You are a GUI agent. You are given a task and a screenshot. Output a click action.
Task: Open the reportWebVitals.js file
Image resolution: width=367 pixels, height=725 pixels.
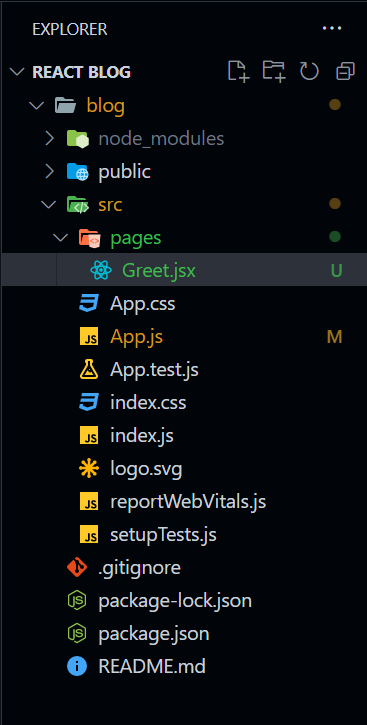pos(188,502)
